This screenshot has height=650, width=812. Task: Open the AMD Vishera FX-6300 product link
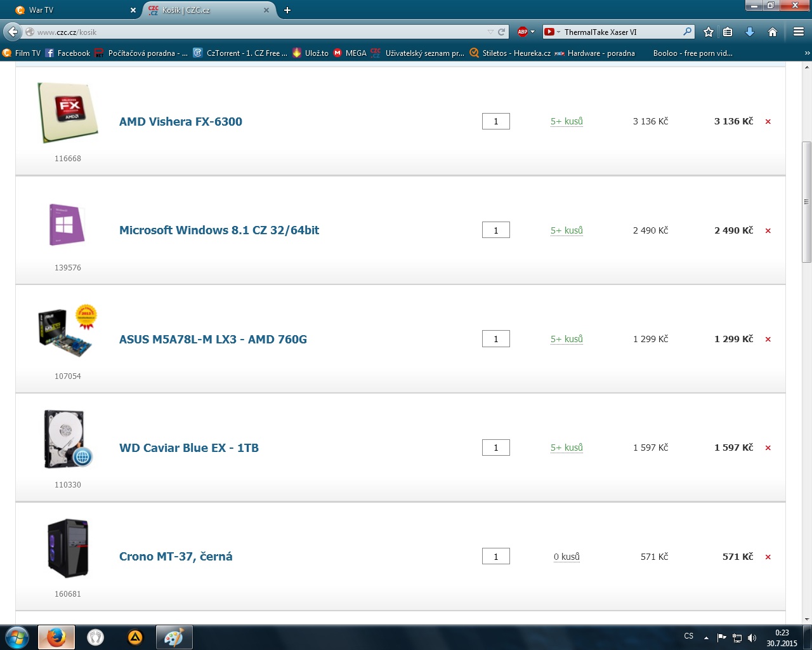[x=181, y=122]
